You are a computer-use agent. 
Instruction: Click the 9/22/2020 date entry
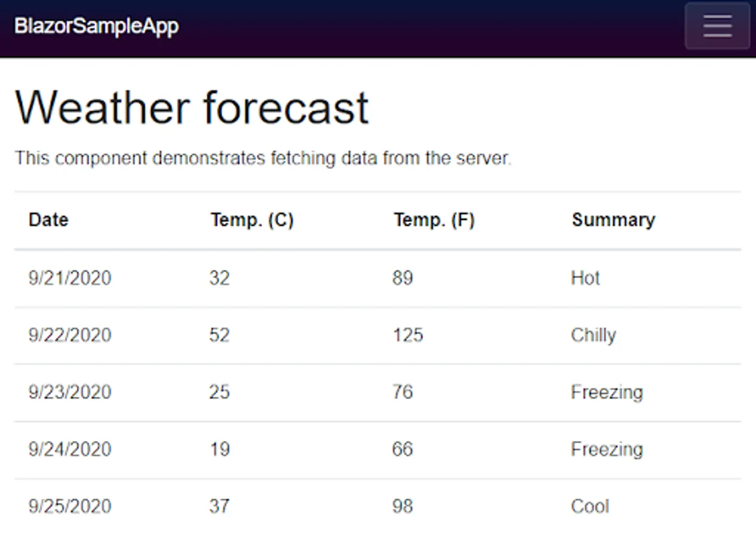69,335
